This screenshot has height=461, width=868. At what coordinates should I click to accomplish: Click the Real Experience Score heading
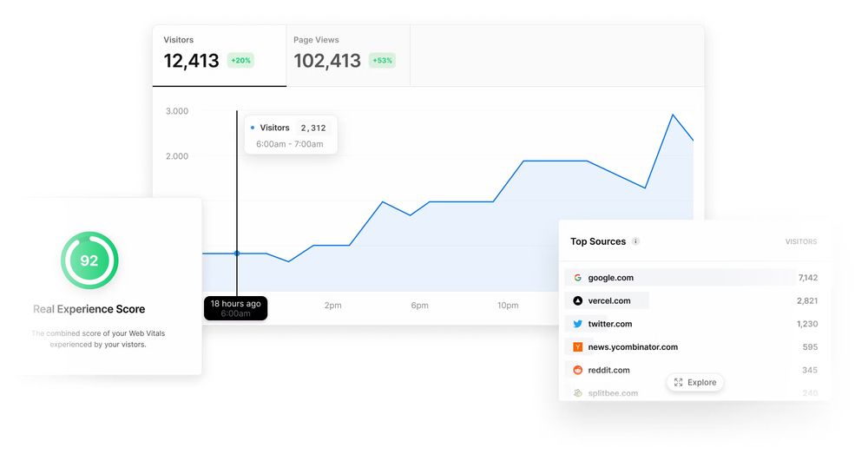coord(89,309)
